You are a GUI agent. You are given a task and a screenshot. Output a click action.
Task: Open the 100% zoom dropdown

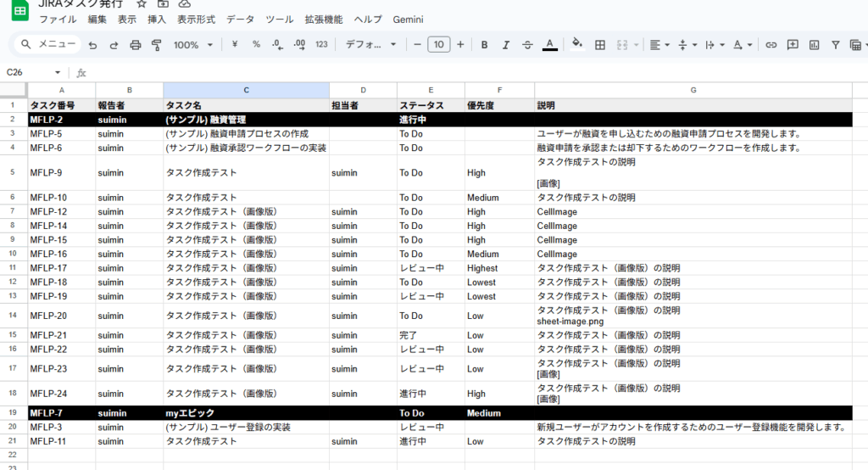tap(192, 44)
